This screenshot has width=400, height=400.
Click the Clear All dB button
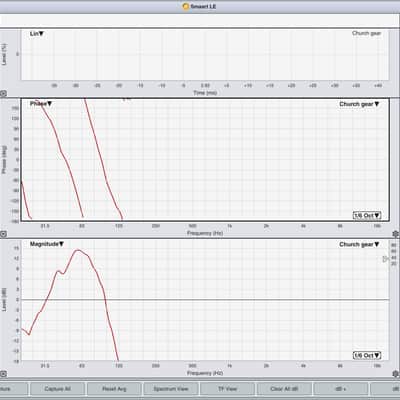pos(284,389)
